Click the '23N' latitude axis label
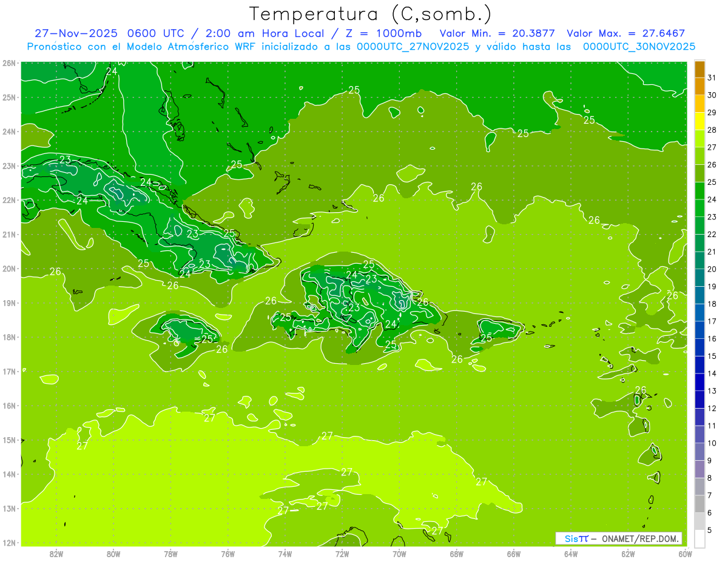728x562 pixels. click(8, 166)
